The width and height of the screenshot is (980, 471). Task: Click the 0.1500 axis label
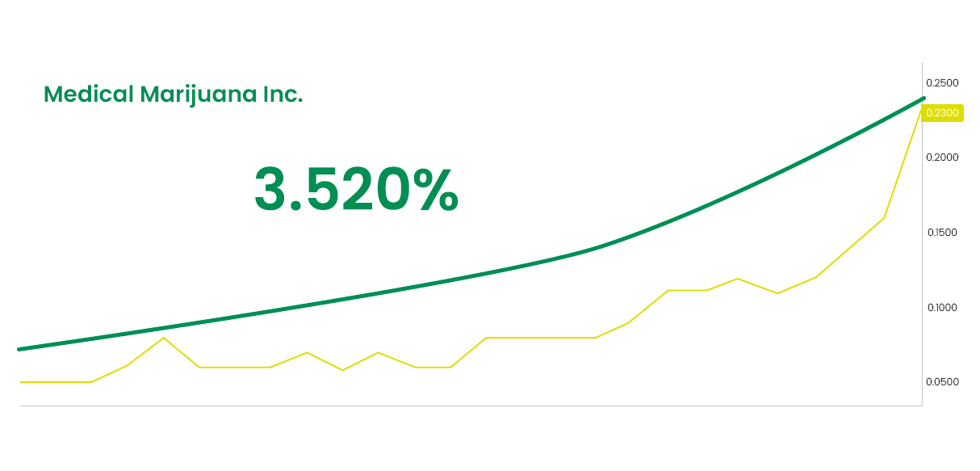[x=942, y=233]
